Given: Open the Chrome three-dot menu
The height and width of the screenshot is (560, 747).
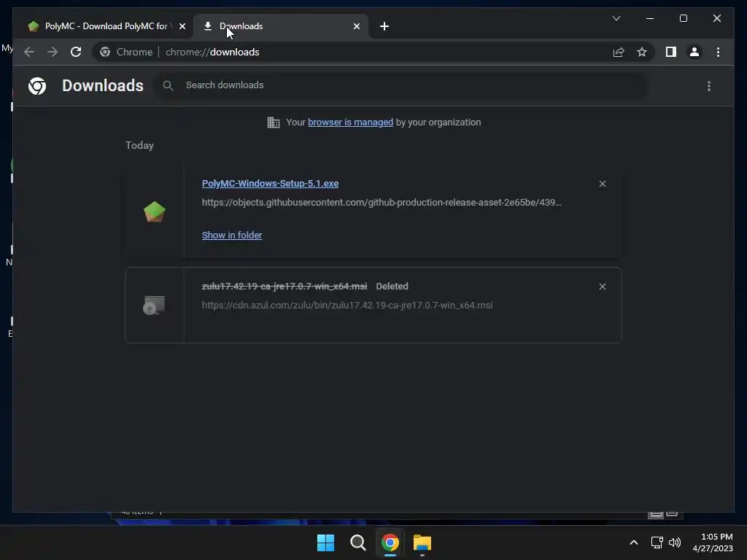Looking at the screenshot, I should pyautogui.click(x=718, y=52).
